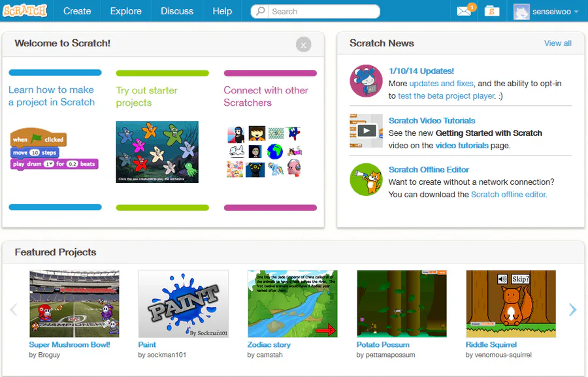Click Learn how to make a project

pos(52,96)
